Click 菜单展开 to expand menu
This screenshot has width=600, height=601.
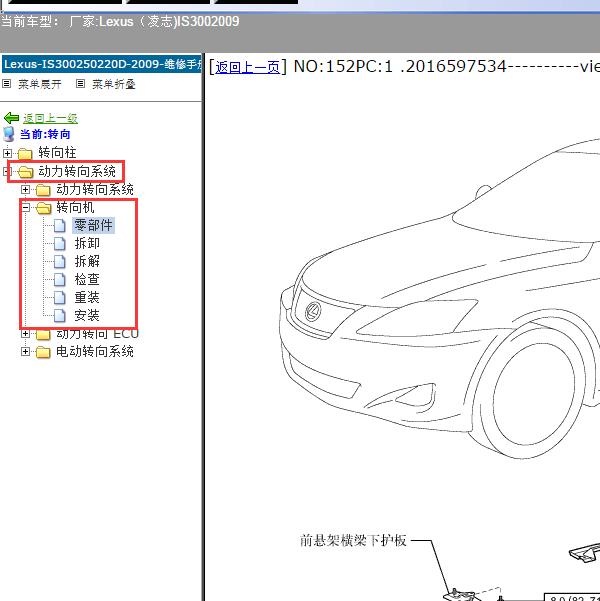(x=40, y=84)
